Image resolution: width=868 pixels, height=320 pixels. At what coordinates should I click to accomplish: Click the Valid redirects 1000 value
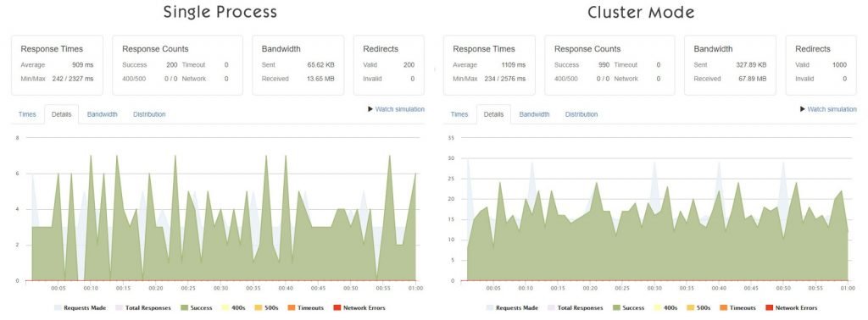[839, 64]
